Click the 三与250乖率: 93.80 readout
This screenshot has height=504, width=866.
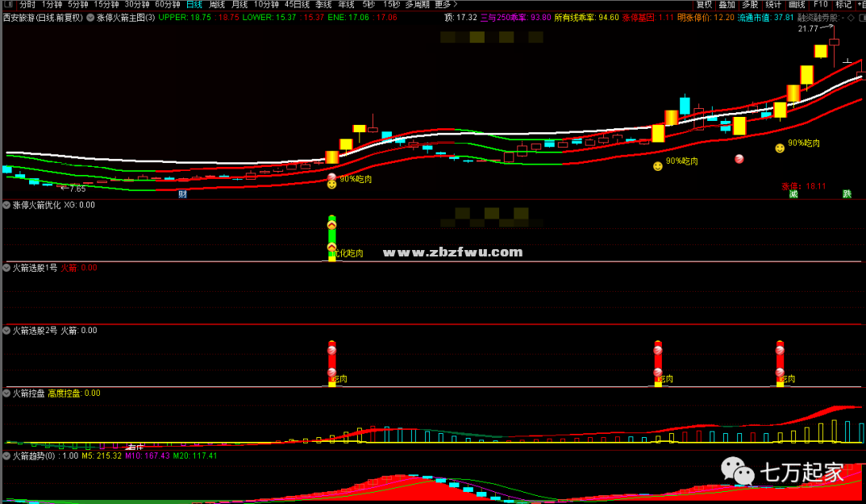(x=516, y=18)
